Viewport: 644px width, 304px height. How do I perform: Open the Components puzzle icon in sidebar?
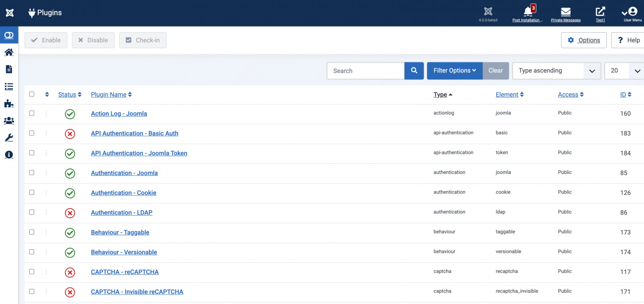coord(8,104)
